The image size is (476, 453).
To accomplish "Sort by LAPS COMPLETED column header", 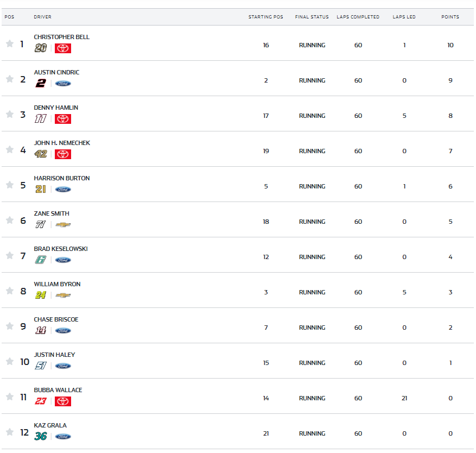I will coord(358,17).
